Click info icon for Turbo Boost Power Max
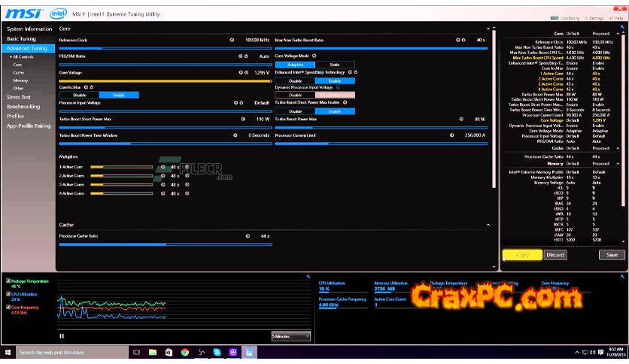The height and width of the screenshot is (364, 629). [x=461, y=119]
